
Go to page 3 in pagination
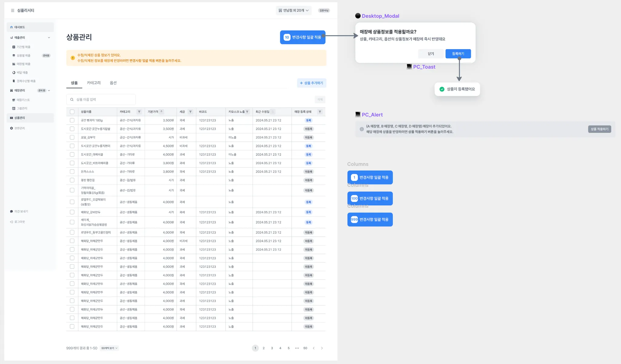[x=272, y=348]
